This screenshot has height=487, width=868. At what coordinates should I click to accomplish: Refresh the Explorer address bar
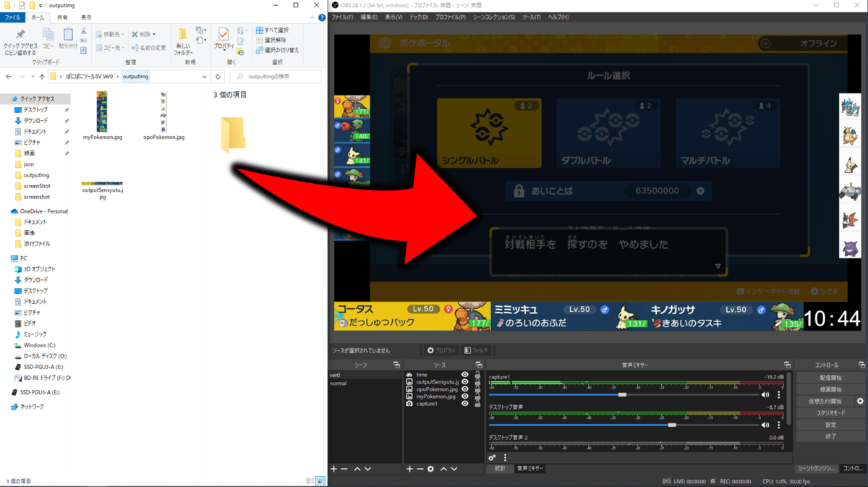tap(218, 76)
